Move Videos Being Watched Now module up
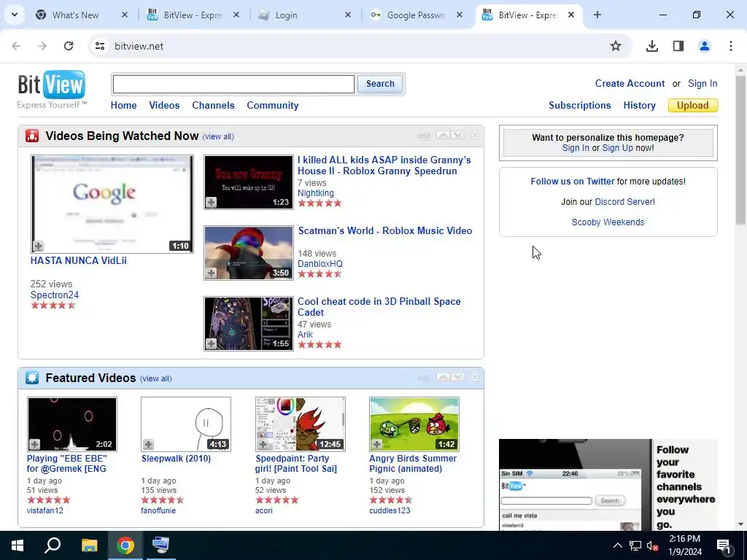 pos(443,135)
